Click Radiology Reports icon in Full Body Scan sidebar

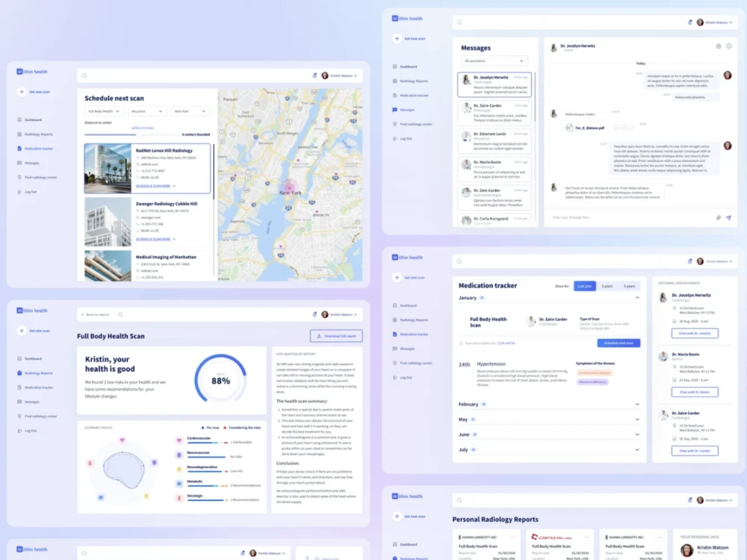click(x=19, y=373)
